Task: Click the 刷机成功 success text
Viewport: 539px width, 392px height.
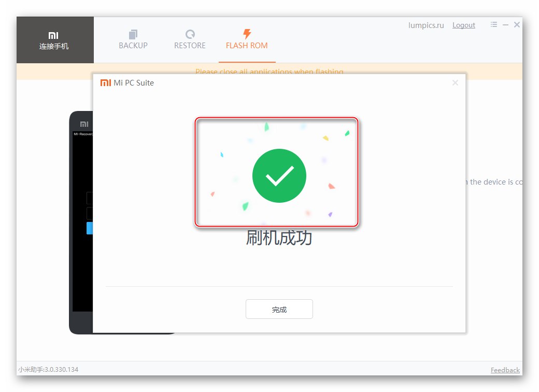Action: 279,238
